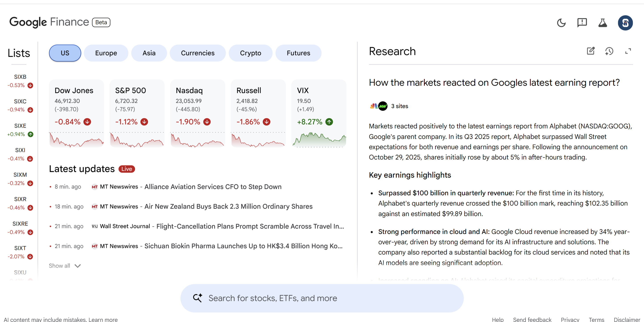The width and height of the screenshot is (644, 322).
Task: Click the sparkle search magnifier icon
Action: [197, 298]
